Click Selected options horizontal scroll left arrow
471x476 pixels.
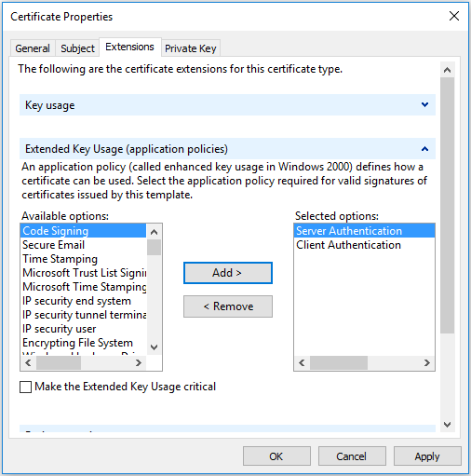tap(302, 362)
